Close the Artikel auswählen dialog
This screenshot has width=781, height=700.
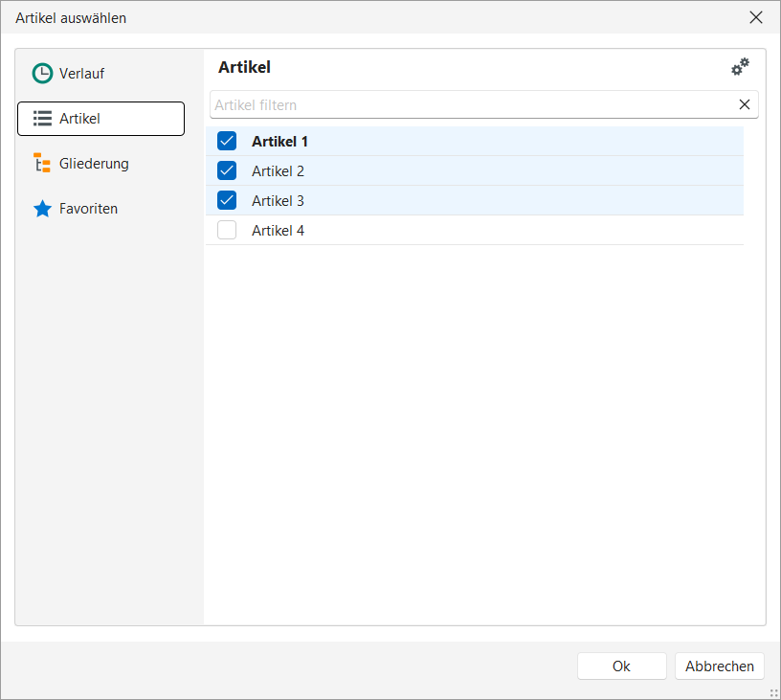(756, 17)
